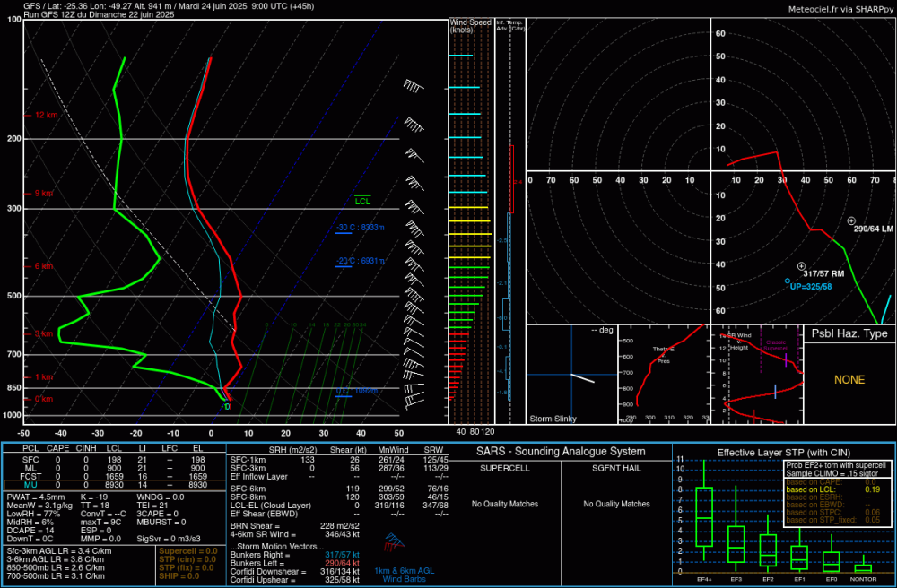Click the Bunkers Right 317/57 RM marker
897x588 pixels.
pyautogui.click(x=802, y=266)
